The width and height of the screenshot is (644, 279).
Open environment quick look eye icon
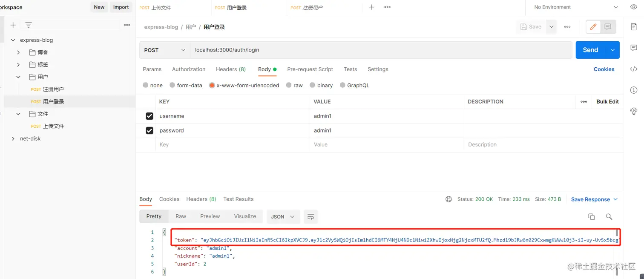coord(634,7)
